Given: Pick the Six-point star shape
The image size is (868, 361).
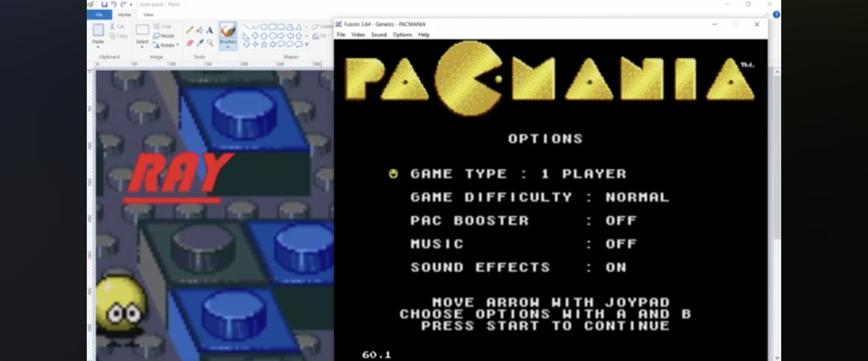Looking at the screenshot, I should pos(273,44).
